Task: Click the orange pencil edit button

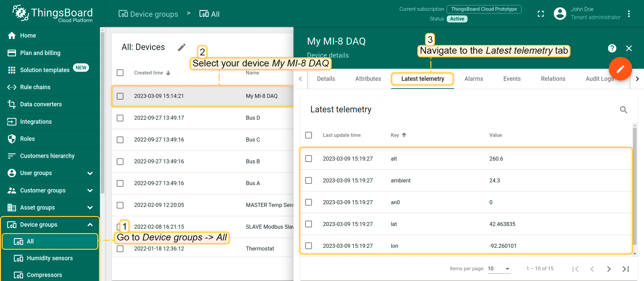Action: point(620,69)
